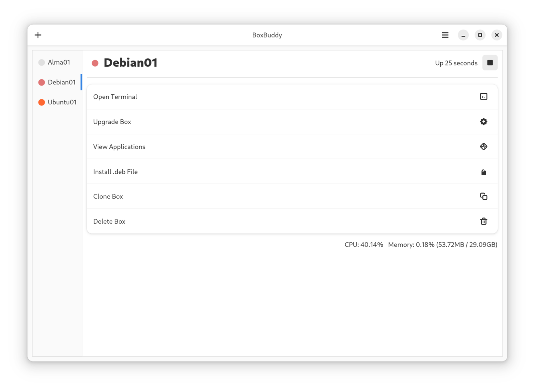Click the package icon to install a .deb
This screenshot has height=392, width=535.
[484, 172]
